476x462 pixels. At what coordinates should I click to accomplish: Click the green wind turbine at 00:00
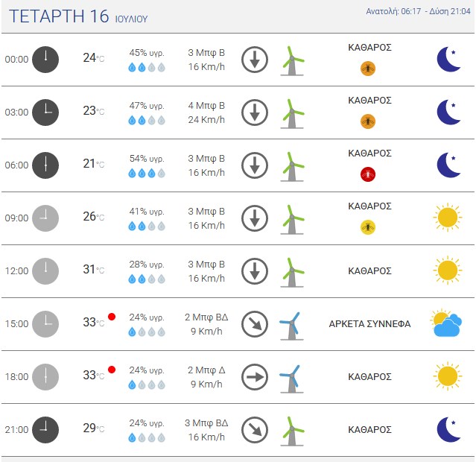[x=292, y=61]
